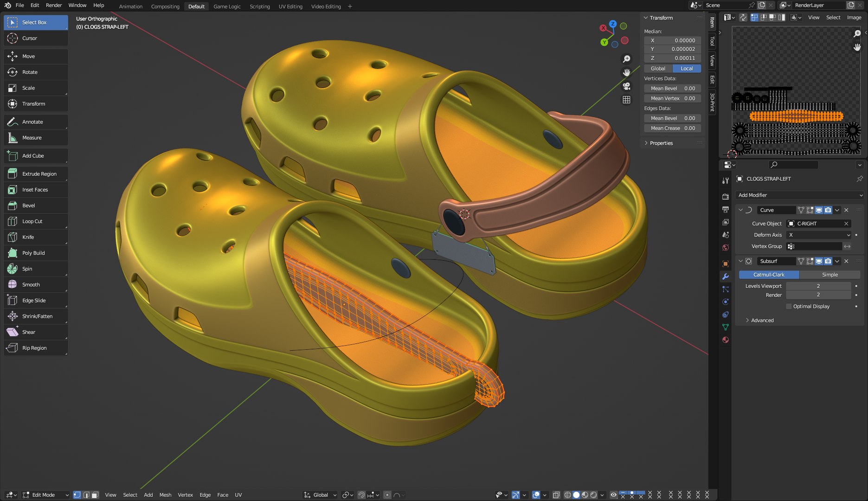Open Render properties tab icon
This screenshot has width=868, height=501.
(726, 197)
